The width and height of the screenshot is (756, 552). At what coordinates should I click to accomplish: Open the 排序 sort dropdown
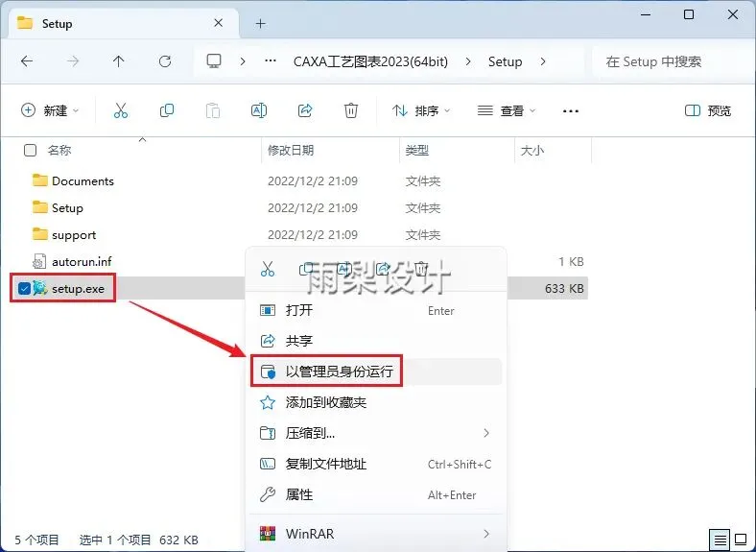[x=421, y=111]
